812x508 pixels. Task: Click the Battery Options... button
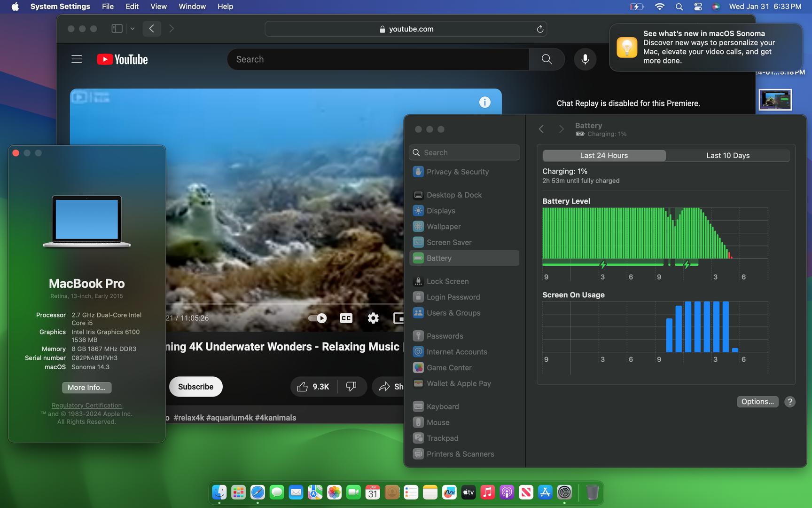[x=757, y=402]
